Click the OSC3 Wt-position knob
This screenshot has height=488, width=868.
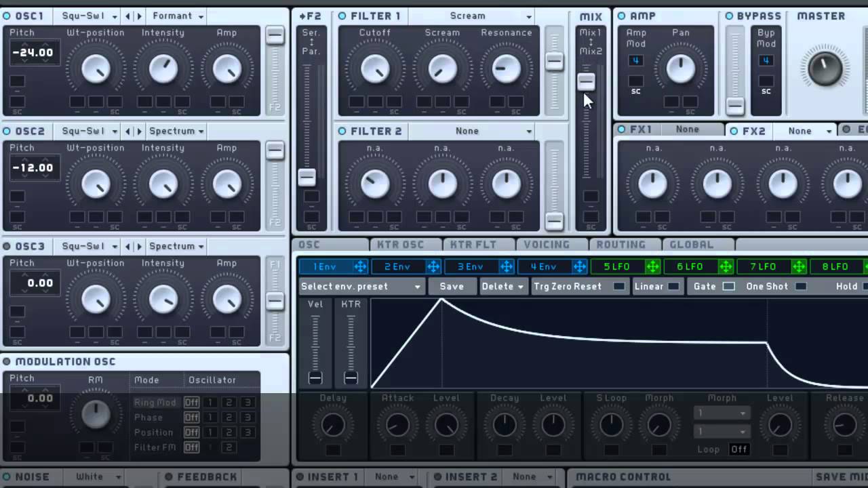[96, 299]
